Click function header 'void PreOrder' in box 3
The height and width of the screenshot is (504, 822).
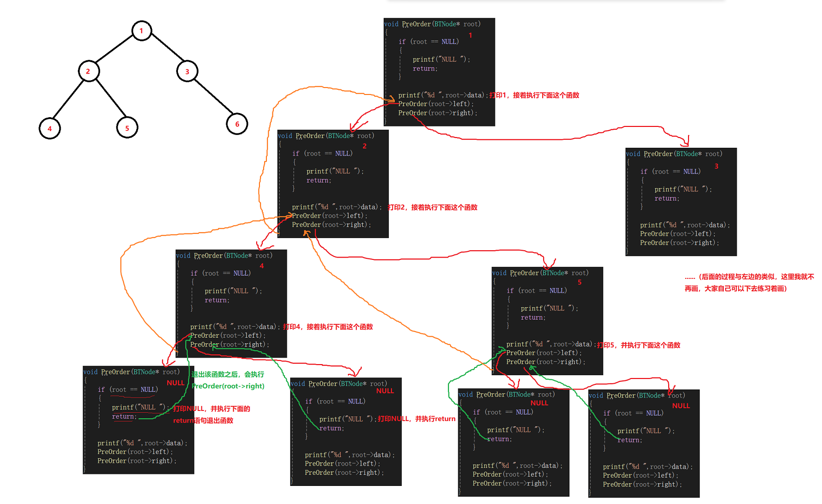(x=649, y=154)
